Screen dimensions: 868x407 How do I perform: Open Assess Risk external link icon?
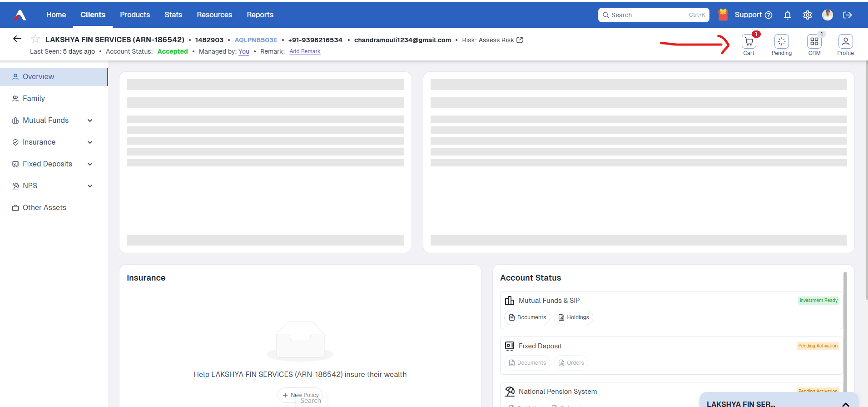[x=520, y=40]
